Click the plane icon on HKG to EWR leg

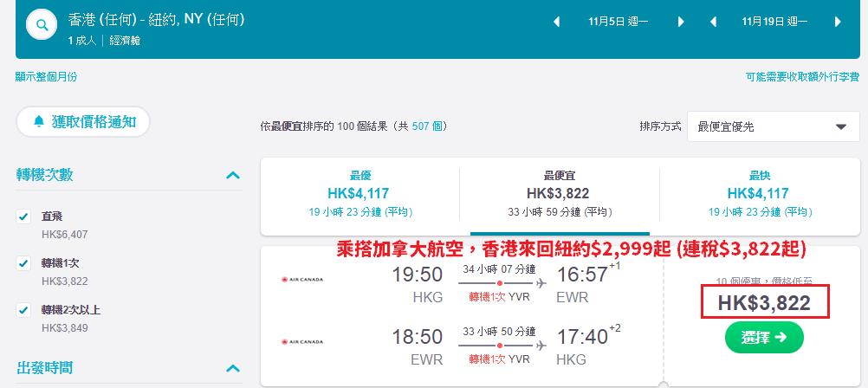click(x=541, y=283)
